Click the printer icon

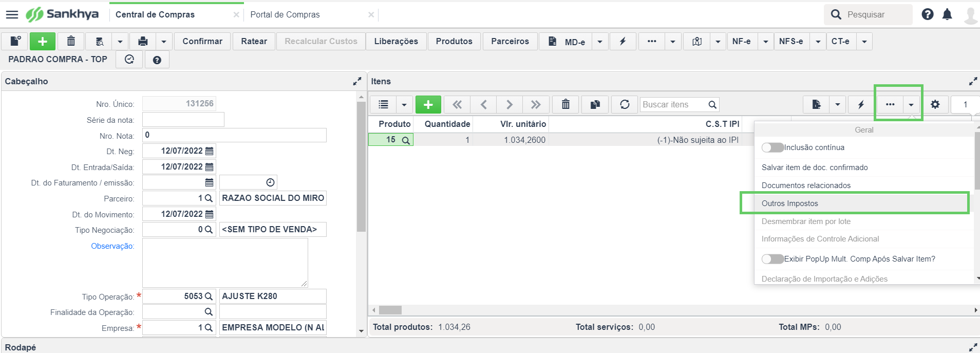click(143, 41)
